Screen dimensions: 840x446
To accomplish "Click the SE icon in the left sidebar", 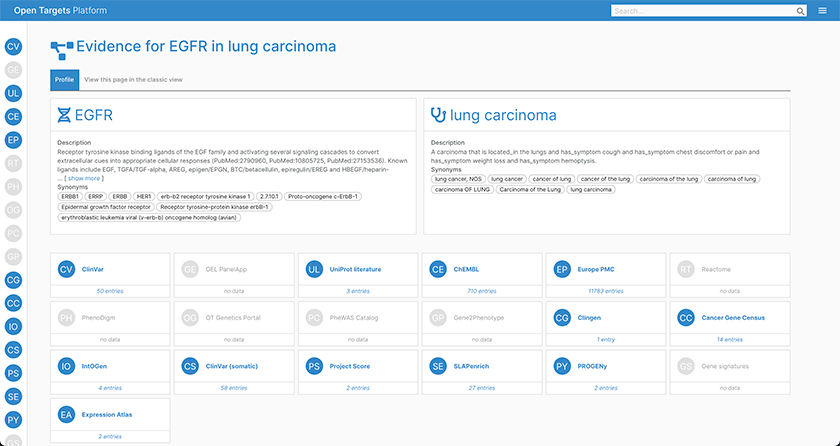I will (x=13, y=397).
